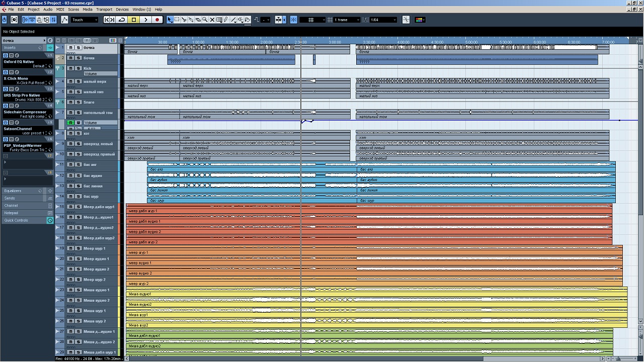Toggle the Show Info Line icon
644x362 pixels.
pos(32,20)
